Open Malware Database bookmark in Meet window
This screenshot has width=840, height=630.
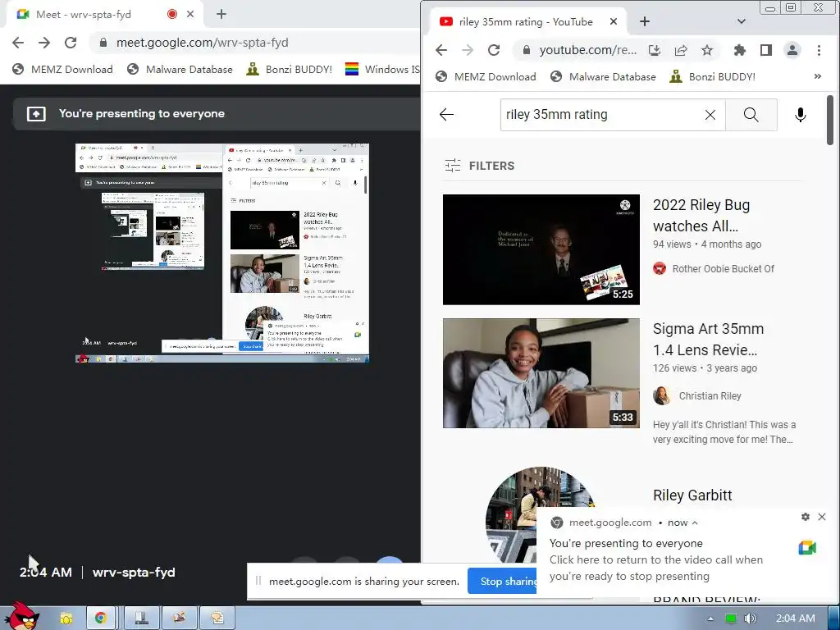click(x=180, y=69)
